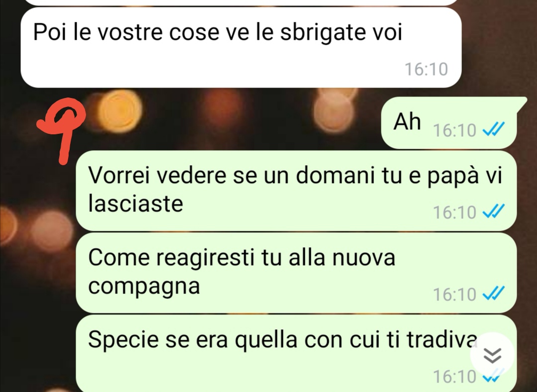Image resolution: width=537 pixels, height=392 pixels.
Task: Click the word "compagna" in the message
Action: (x=144, y=286)
